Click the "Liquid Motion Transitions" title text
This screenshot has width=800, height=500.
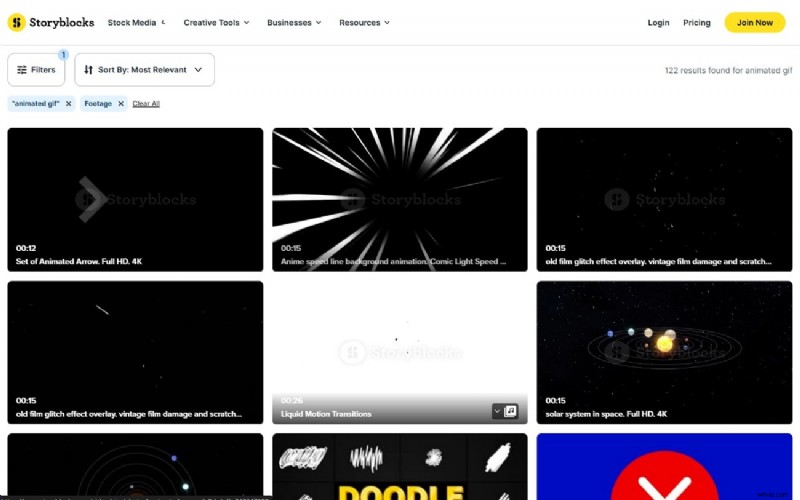tap(326, 414)
